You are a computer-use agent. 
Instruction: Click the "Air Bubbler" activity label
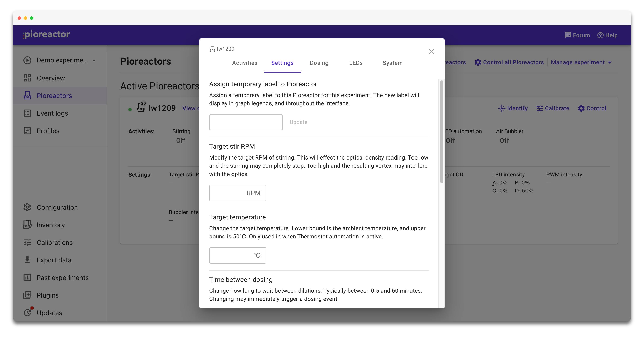tap(510, 131)
